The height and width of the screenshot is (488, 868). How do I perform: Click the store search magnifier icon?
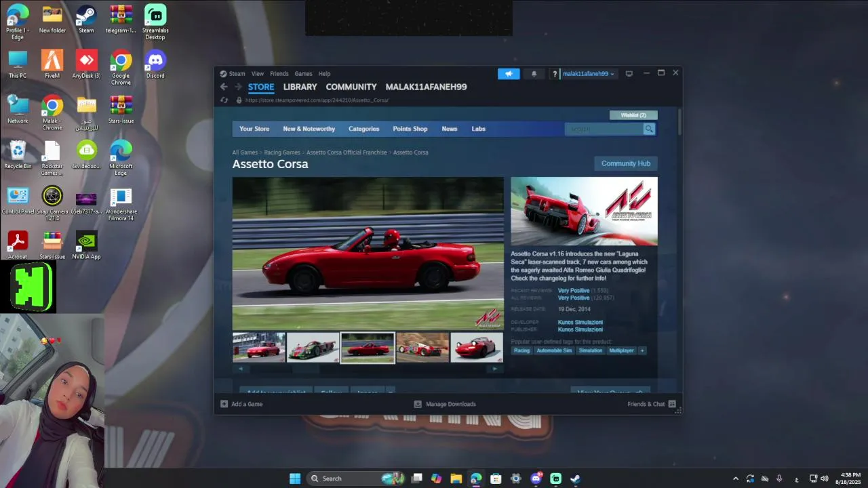click(649, 129)
